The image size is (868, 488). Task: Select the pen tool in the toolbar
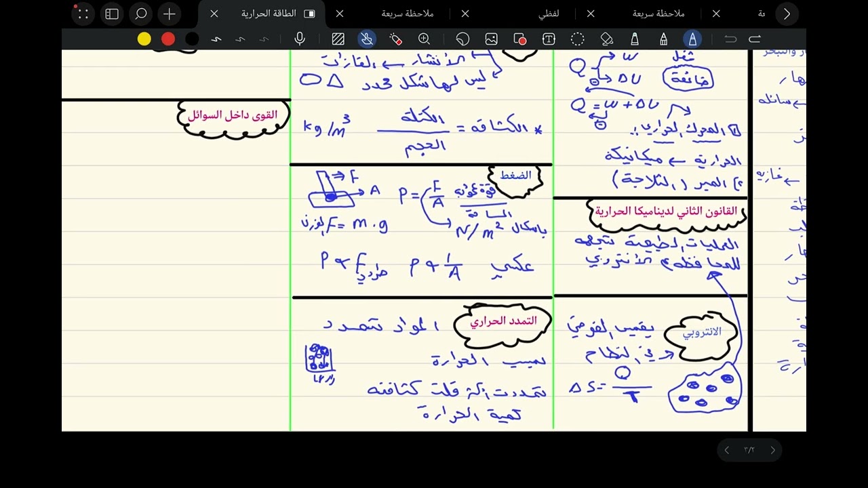[x=692, y=39]
